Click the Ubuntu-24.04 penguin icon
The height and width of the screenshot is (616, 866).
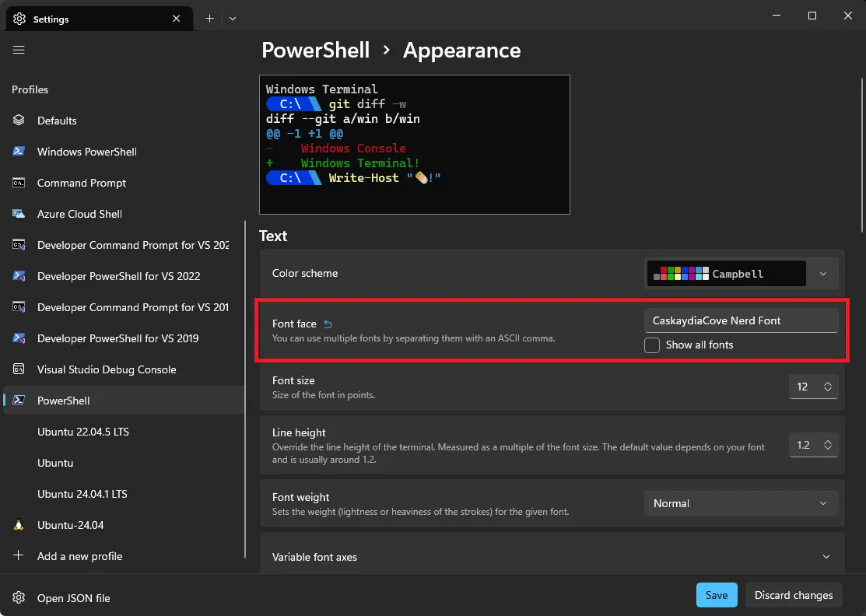click(19, 525)
